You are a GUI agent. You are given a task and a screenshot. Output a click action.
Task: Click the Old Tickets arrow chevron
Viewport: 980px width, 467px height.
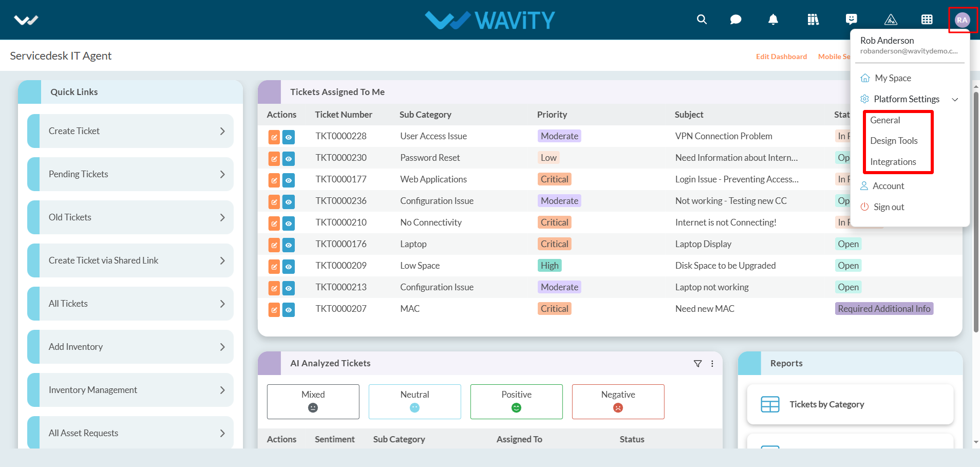(x=222, y=217)
